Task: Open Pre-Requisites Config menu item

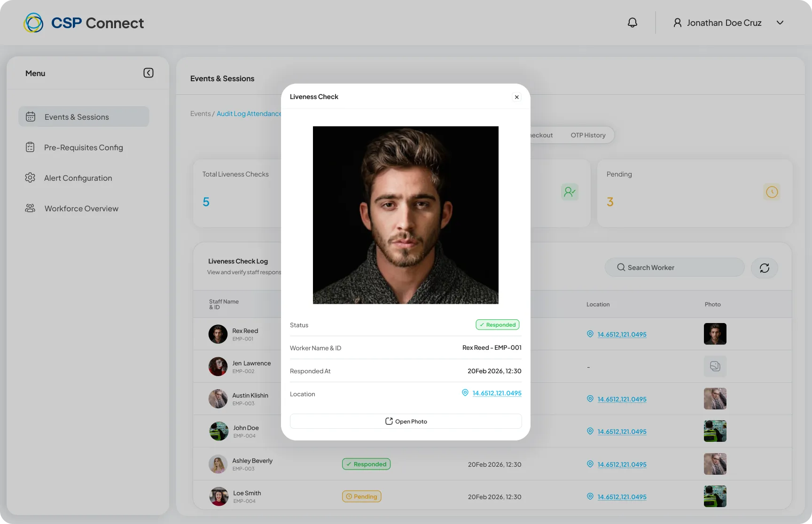Action: [84, 147]
